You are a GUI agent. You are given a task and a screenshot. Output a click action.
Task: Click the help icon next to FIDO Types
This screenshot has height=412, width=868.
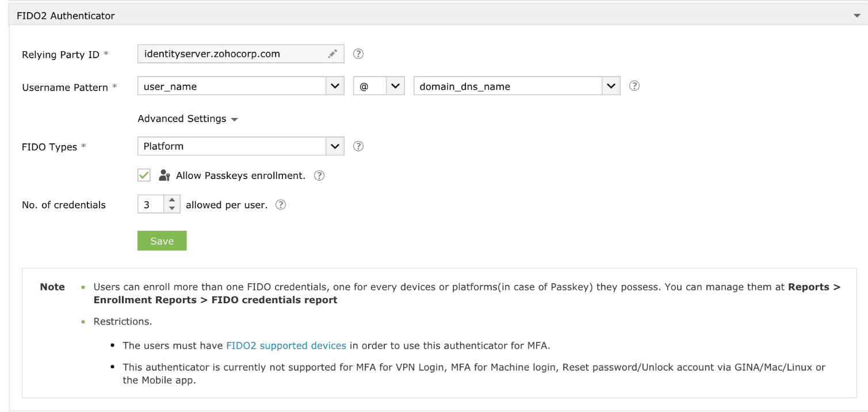[358, 146]
